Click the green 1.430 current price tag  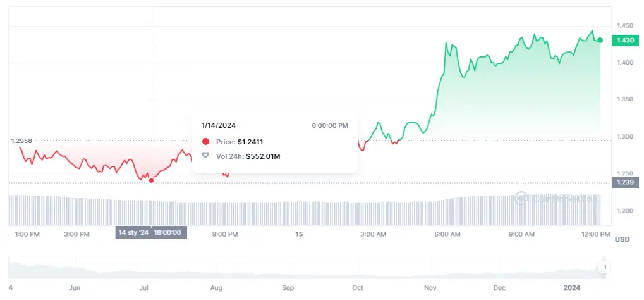tap(624, 40)
